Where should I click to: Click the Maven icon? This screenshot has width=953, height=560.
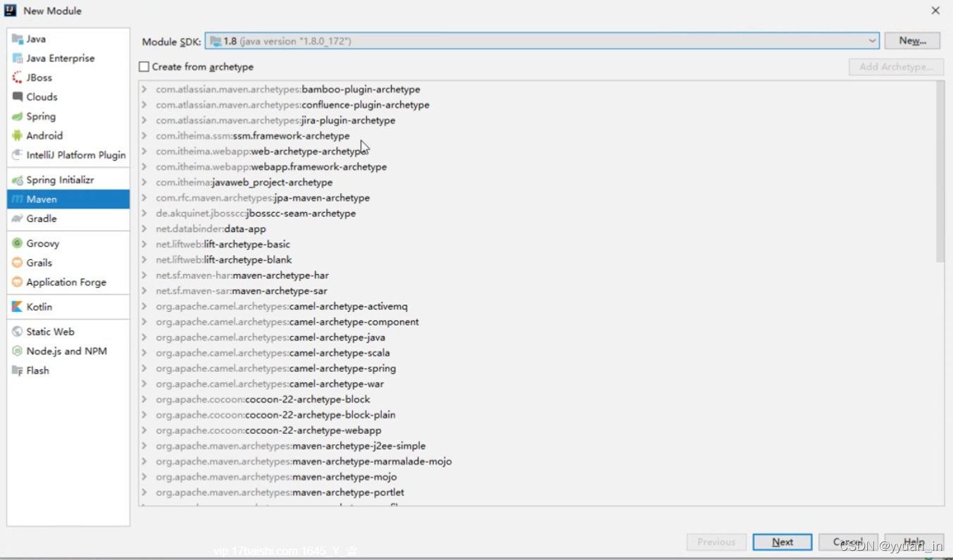click(18, 199)
